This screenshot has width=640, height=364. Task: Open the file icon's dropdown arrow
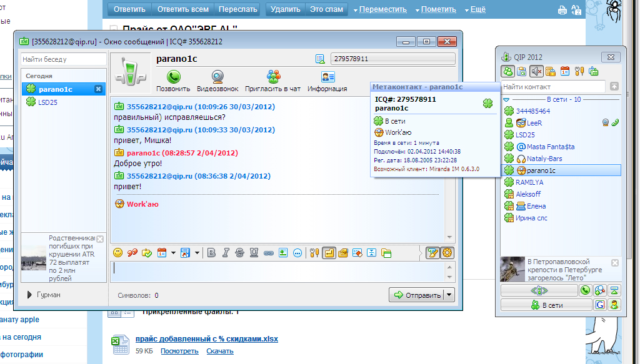click(197, 253)
